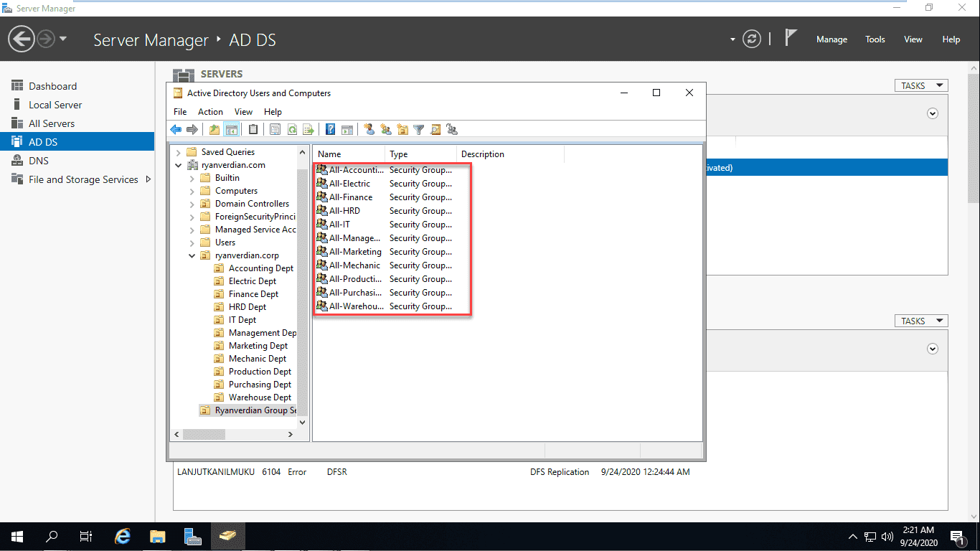The width and height of the screenshot is (980, 551).
Task: Expand the Domain Controllers tree node
Action: [x=192, y=204]
